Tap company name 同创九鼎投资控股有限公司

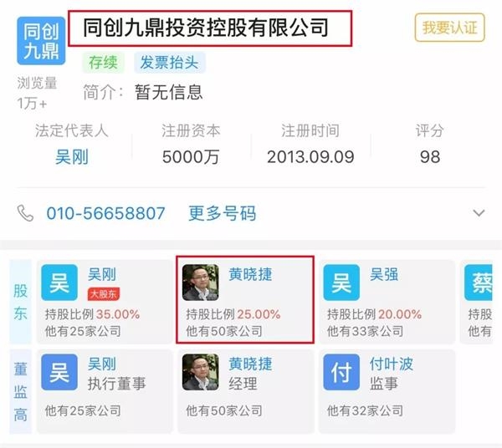[x=206, y=28]
